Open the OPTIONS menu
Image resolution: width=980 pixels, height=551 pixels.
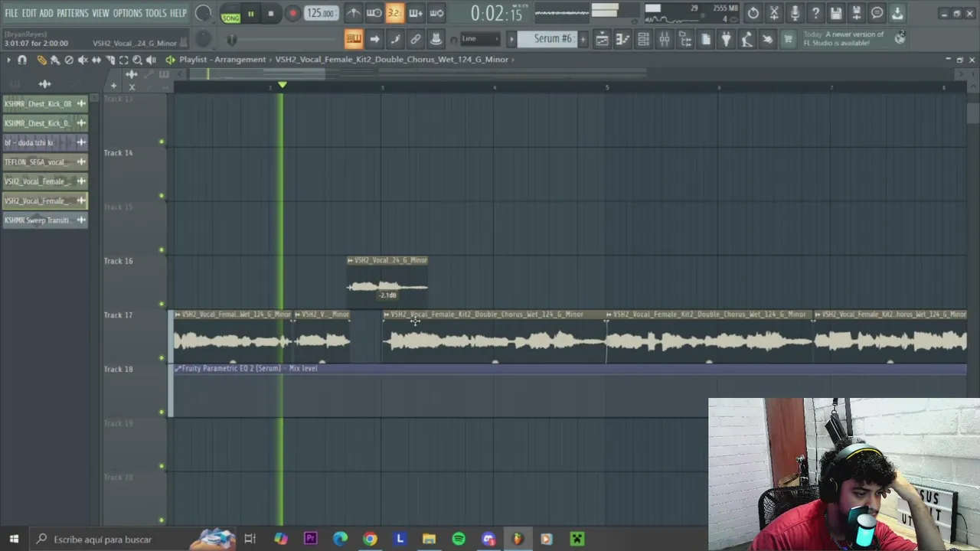pos(128,13)
